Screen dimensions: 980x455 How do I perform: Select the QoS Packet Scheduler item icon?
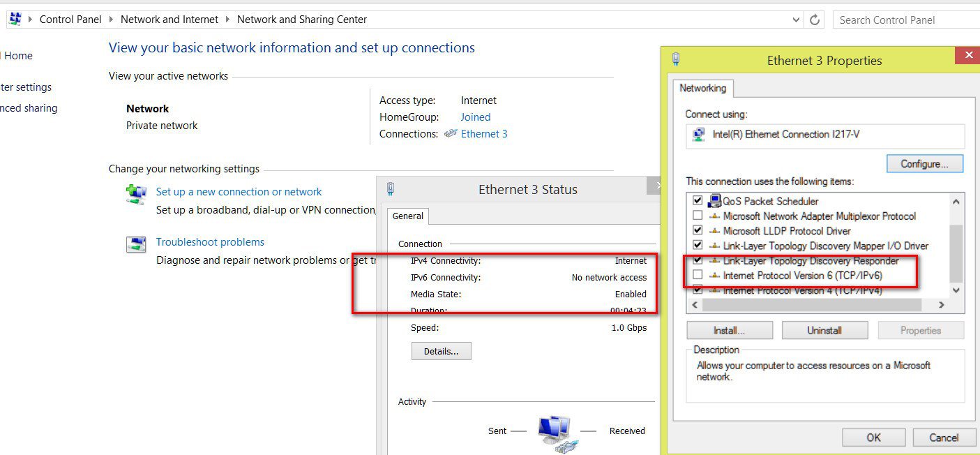tap(714, 201)
